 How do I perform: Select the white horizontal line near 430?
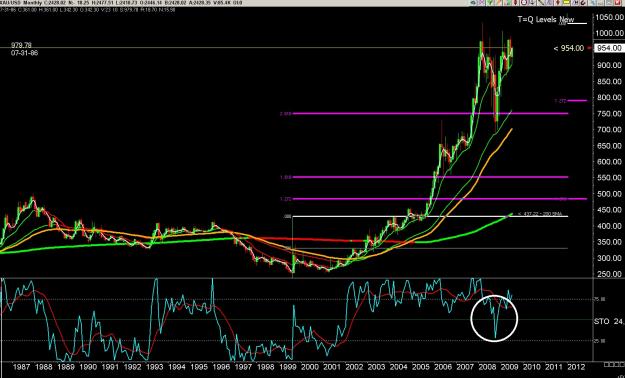(430, 217)
